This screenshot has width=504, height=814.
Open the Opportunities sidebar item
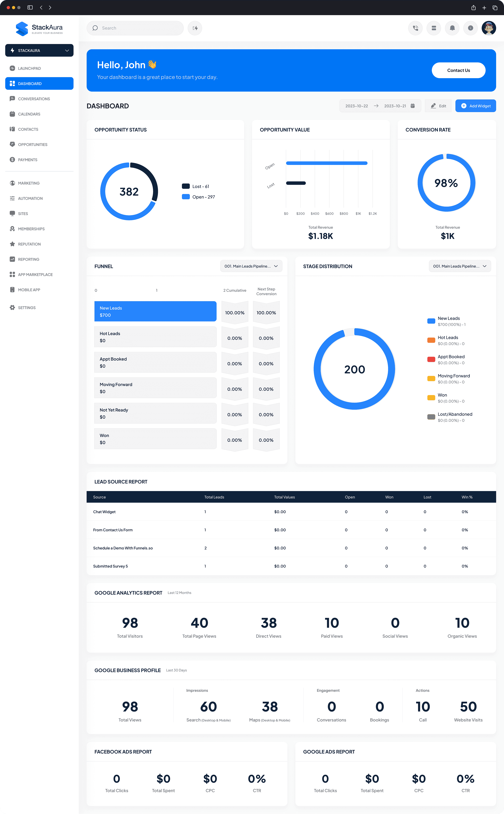point(32,144)
